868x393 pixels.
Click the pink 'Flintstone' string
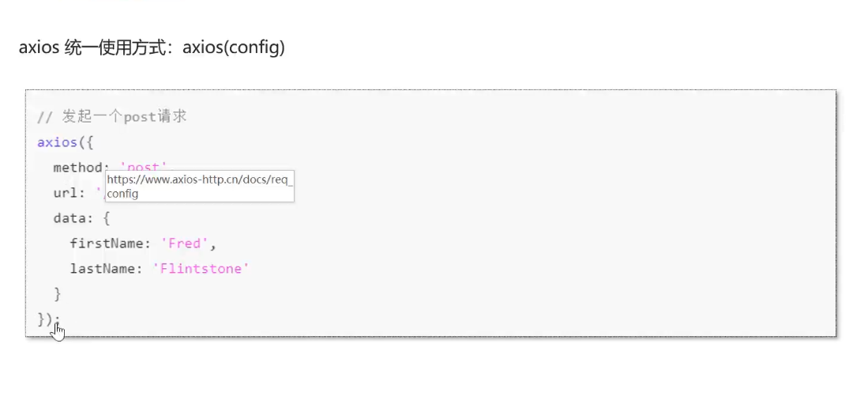point(201,269)
